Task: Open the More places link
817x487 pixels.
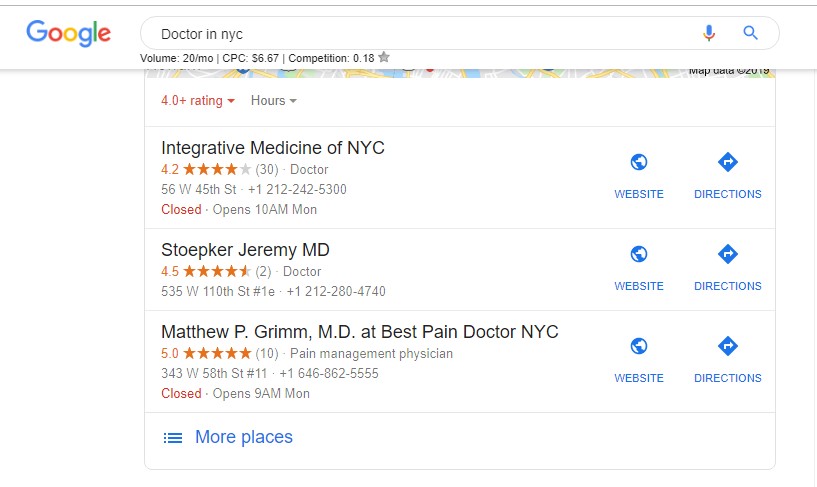Action: (243, 437)
